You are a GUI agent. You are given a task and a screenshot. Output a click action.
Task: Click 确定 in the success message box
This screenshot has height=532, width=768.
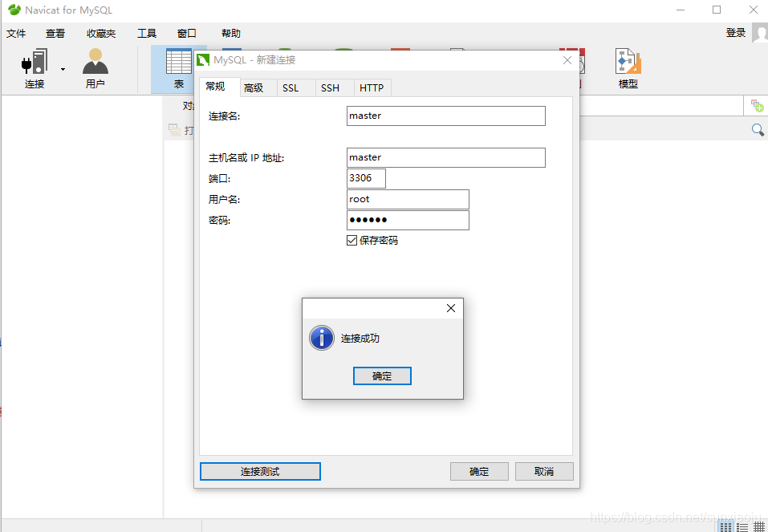(382, 376)
